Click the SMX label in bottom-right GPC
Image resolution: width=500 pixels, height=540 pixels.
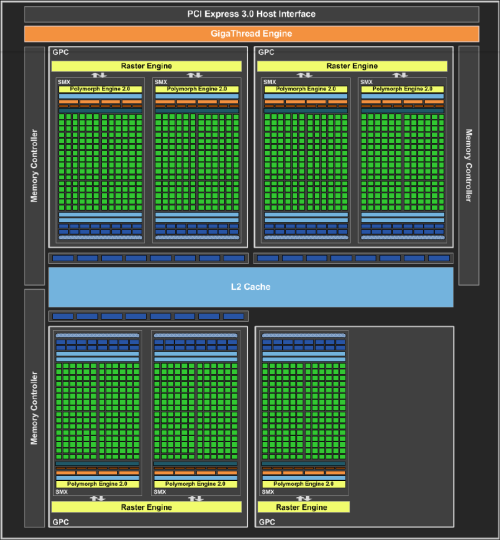pos(268,492)
